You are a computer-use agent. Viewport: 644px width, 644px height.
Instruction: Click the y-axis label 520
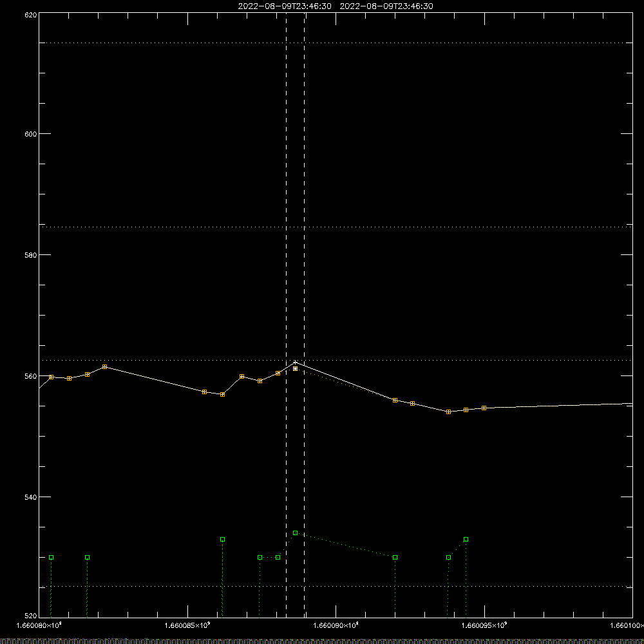(x=31, y=616)
